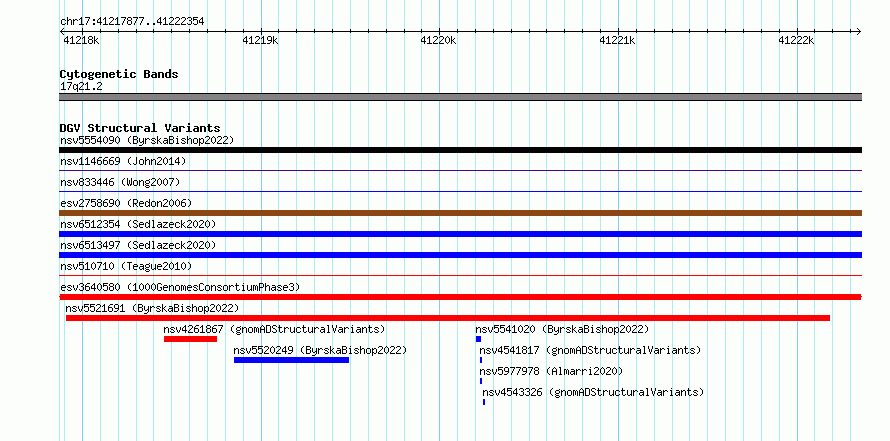The image size is (890, 441).
Task: Click the blue nsv6512354 variant bar
Action: click(x=460, y=234)
